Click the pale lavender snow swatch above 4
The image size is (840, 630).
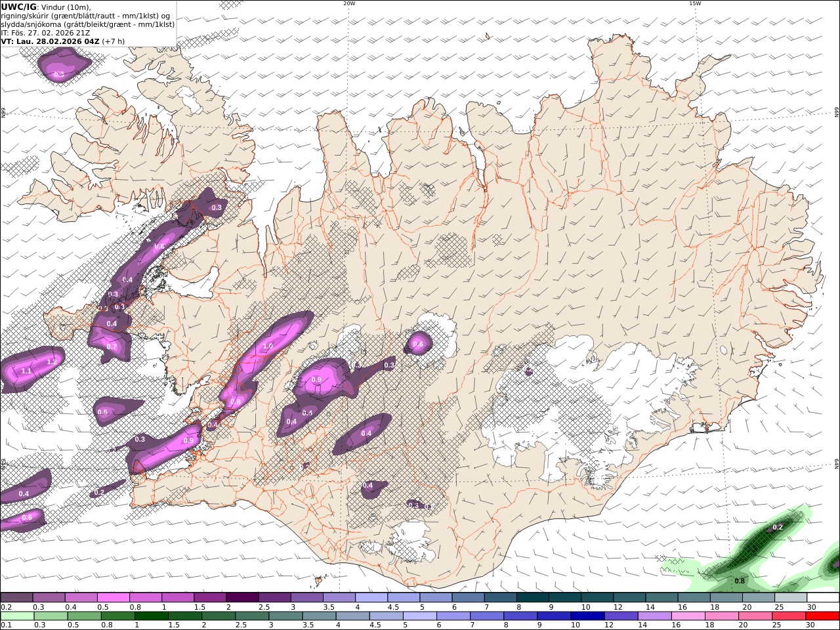tap(370, 597)
